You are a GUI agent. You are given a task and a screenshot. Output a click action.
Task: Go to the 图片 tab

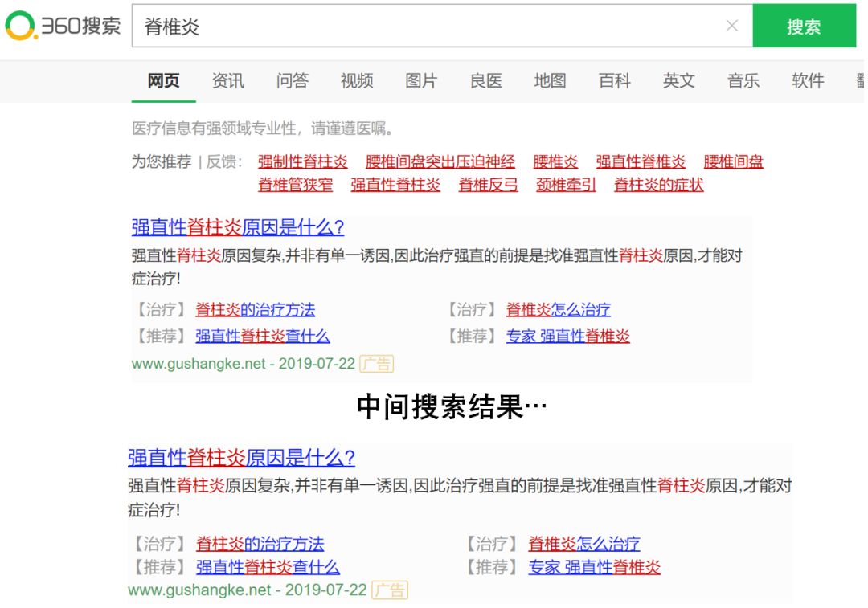point(421,80)
